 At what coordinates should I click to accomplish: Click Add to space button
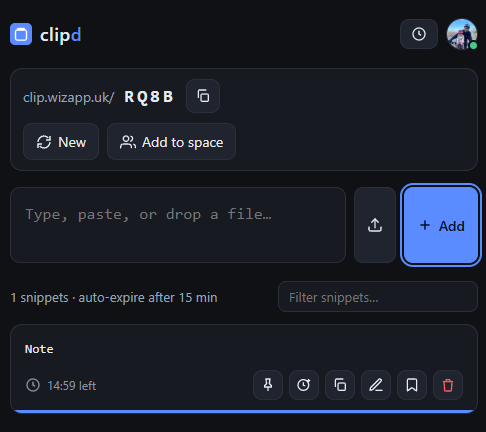tap(171, 142)
